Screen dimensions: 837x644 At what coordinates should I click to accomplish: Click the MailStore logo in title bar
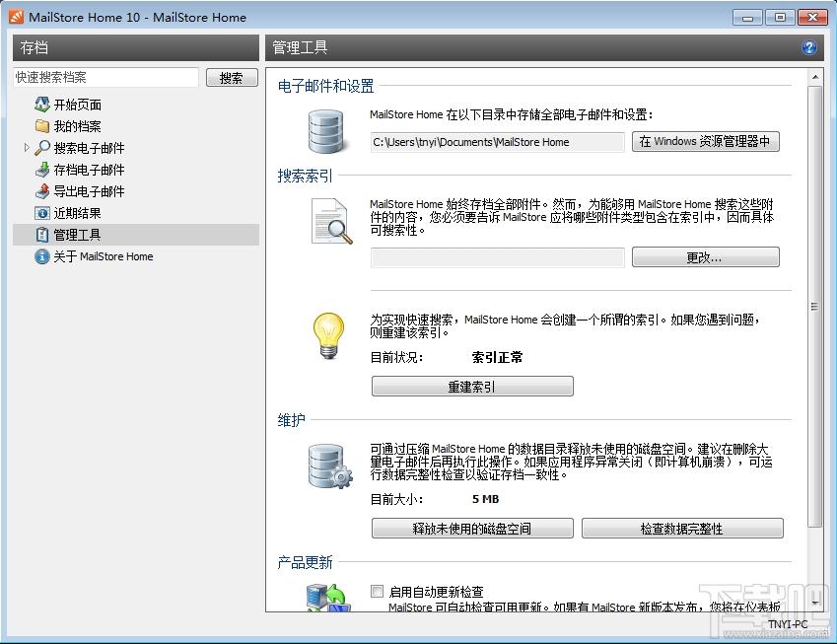(17, 17)
